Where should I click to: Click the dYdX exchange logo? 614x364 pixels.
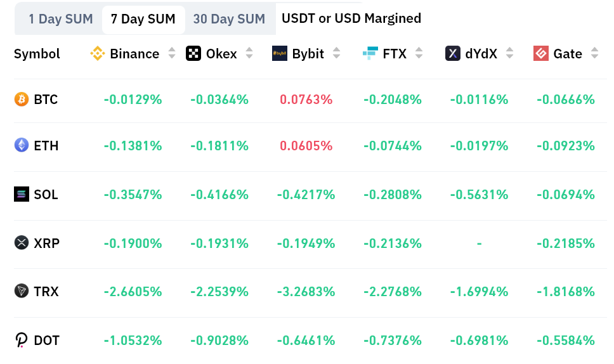pyautogui.click(x=452, y=54)
